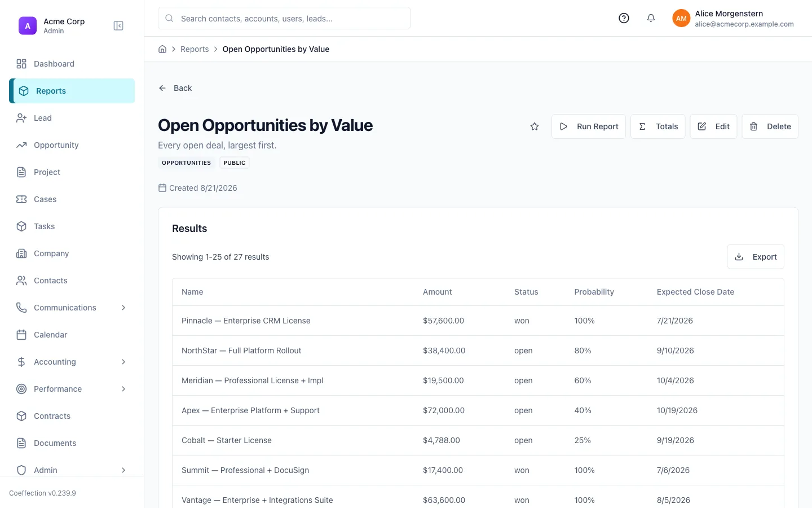
Task: Click the Reports breadcrumb link
Action: pos(195,49)
